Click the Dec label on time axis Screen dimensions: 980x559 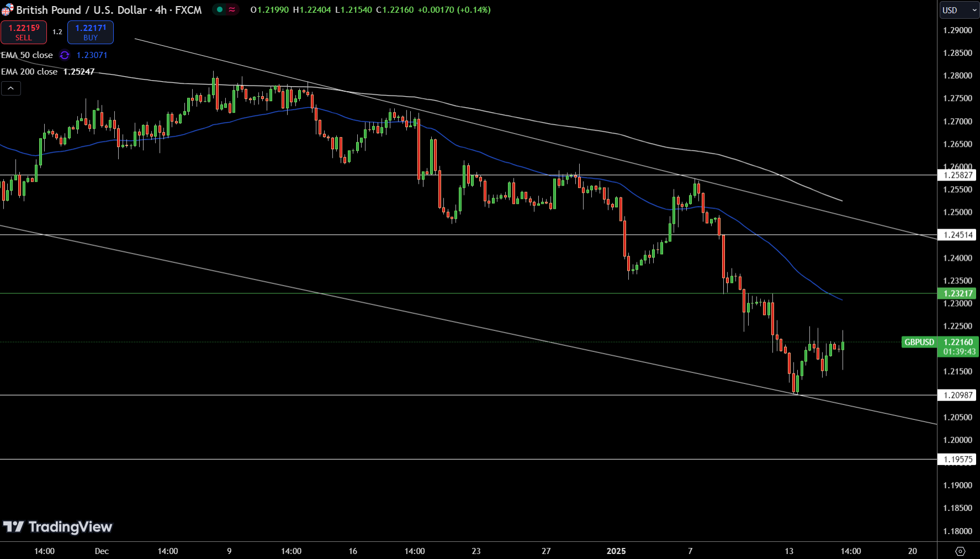102,551
